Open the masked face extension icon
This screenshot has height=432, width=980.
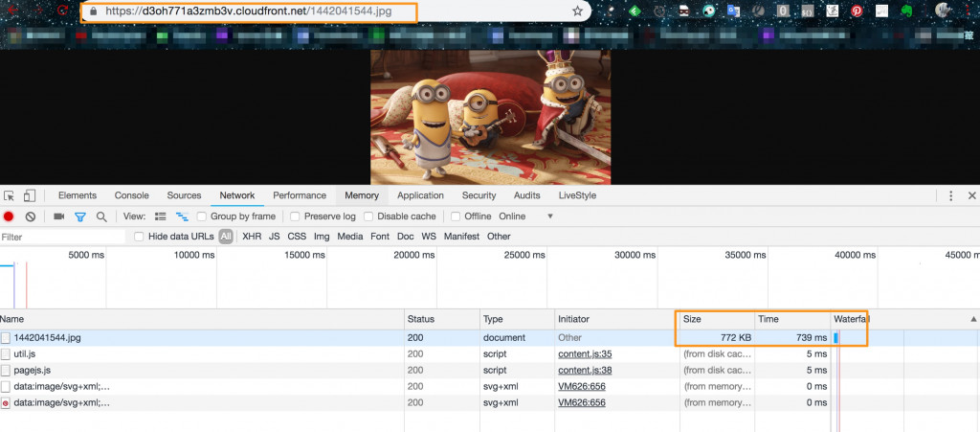[684, 11]
